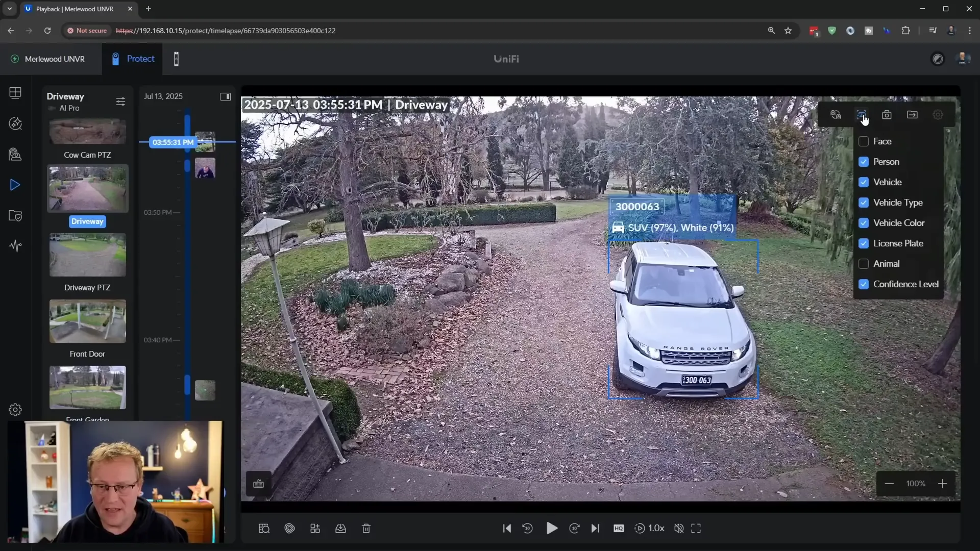Click the target circle icon in bottom bar

pyautogui.click(x=289, y=529)
